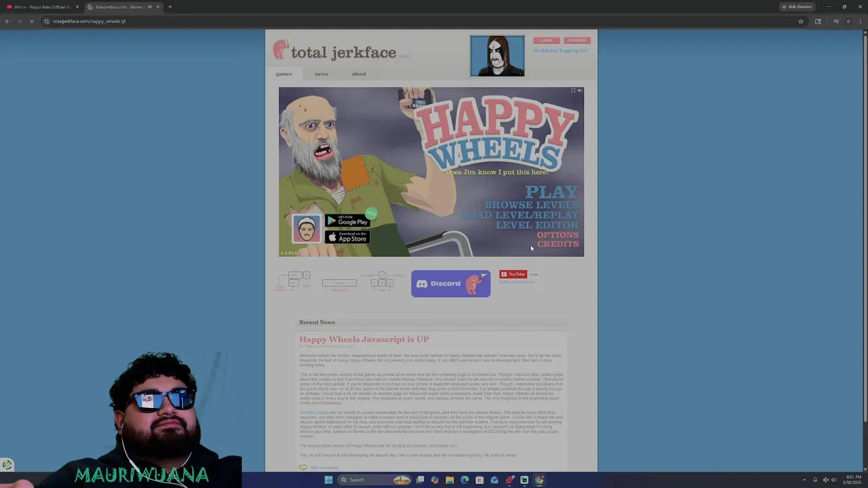Open the Windows Start menu

point(328,480)
